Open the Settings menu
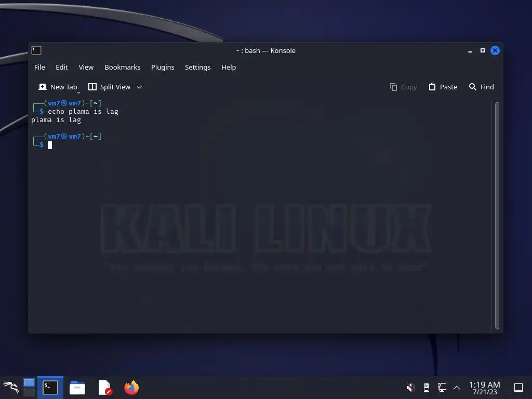 (197, 67)
